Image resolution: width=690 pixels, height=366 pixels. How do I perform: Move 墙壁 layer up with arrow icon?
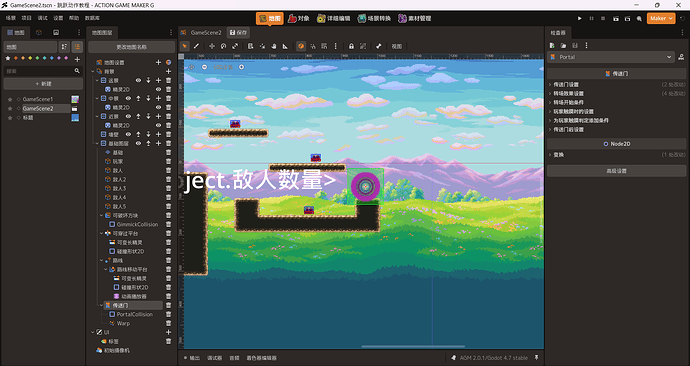(138, 134)
